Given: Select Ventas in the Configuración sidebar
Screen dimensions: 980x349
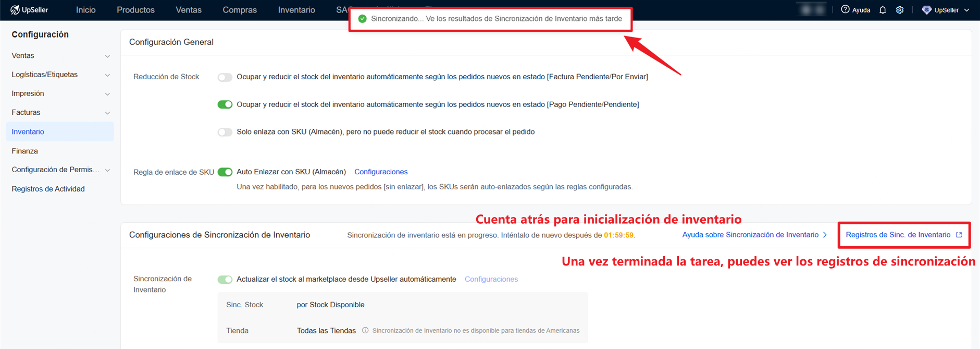Looking at the screenshot, I should 23,55.
